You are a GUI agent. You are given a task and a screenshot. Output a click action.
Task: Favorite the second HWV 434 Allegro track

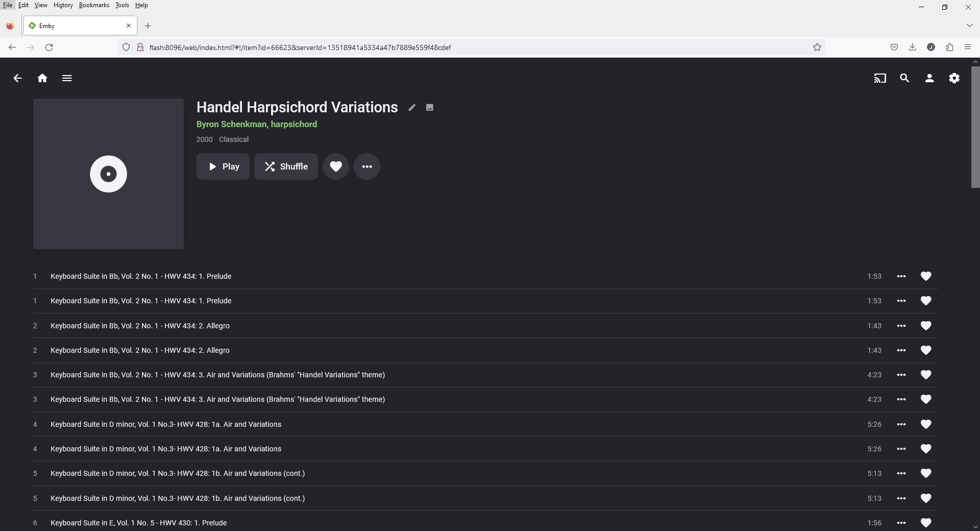(x=926, y=350)
